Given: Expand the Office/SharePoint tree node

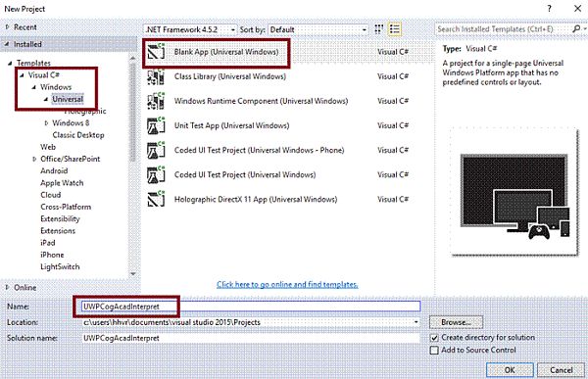Looking at the screenshot, I should pos(34,159).
